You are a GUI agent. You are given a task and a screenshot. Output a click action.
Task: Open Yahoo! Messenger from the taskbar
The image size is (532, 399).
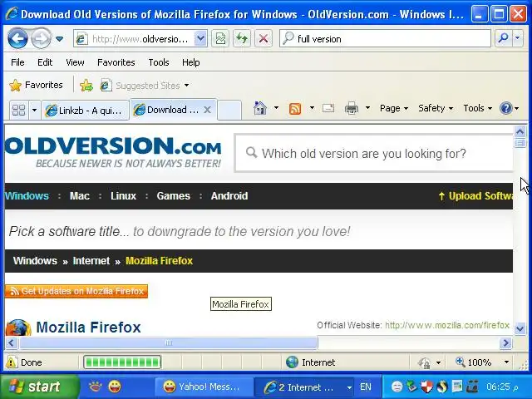click(204, 387)
